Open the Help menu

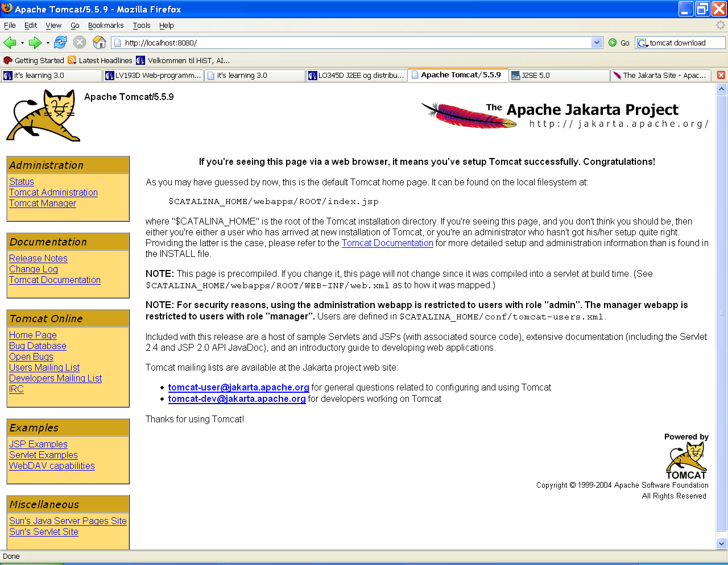(x=167, y=26)
